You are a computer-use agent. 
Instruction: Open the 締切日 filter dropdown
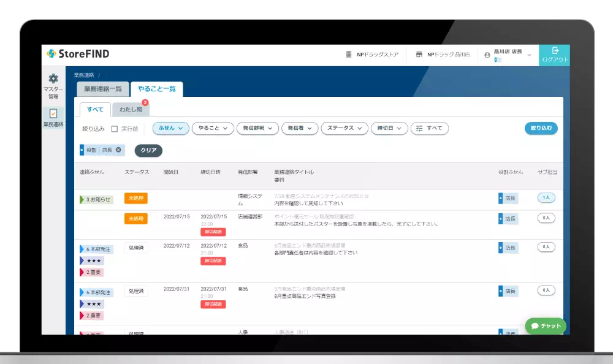coord(389,128)
